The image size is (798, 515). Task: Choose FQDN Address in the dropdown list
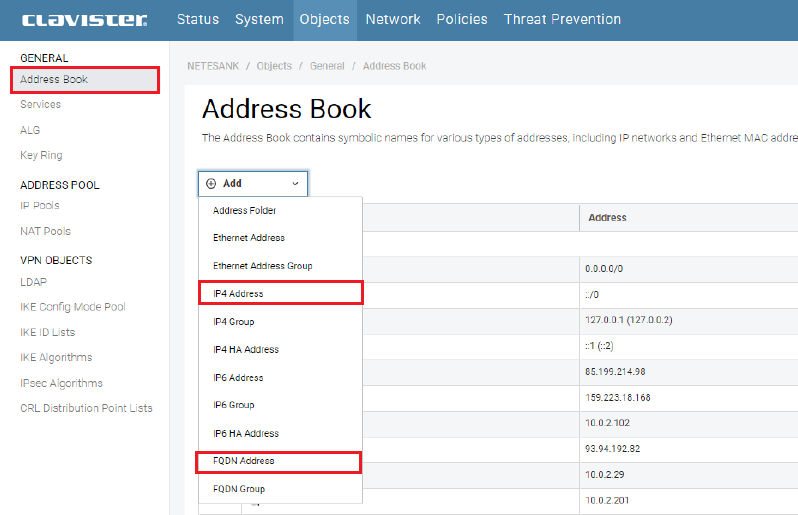(x=243, y=461)
